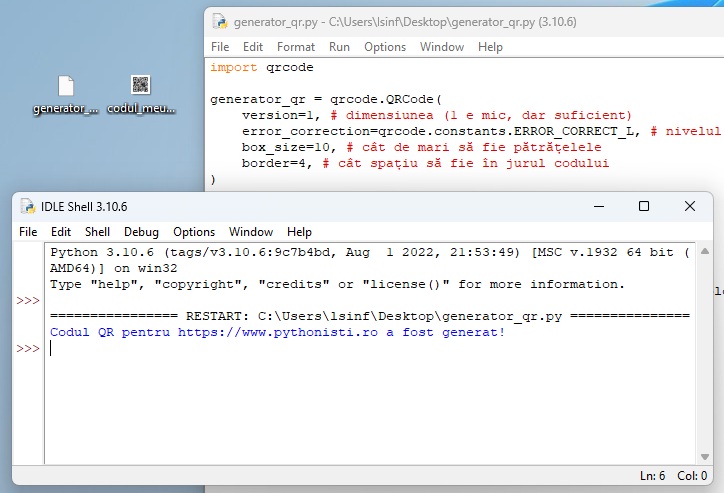
Task: Click the Python icon in generator_qr.py editor title
Action: [219, 21]
